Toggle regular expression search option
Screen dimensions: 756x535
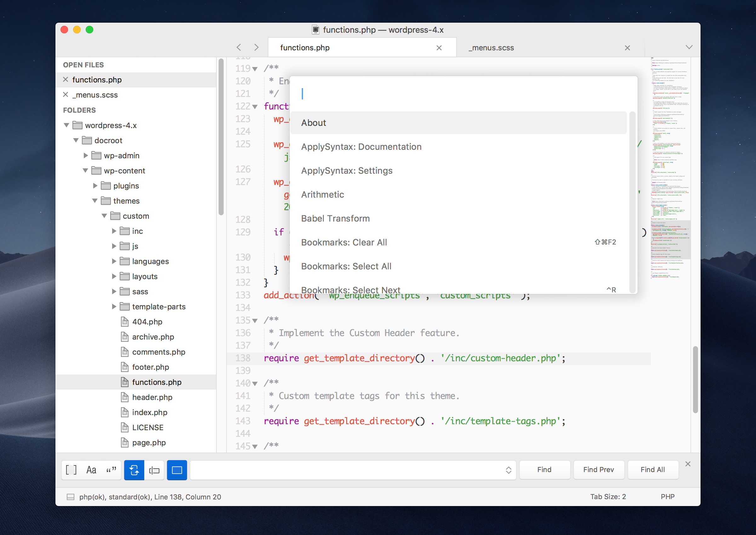coord(71,470)
